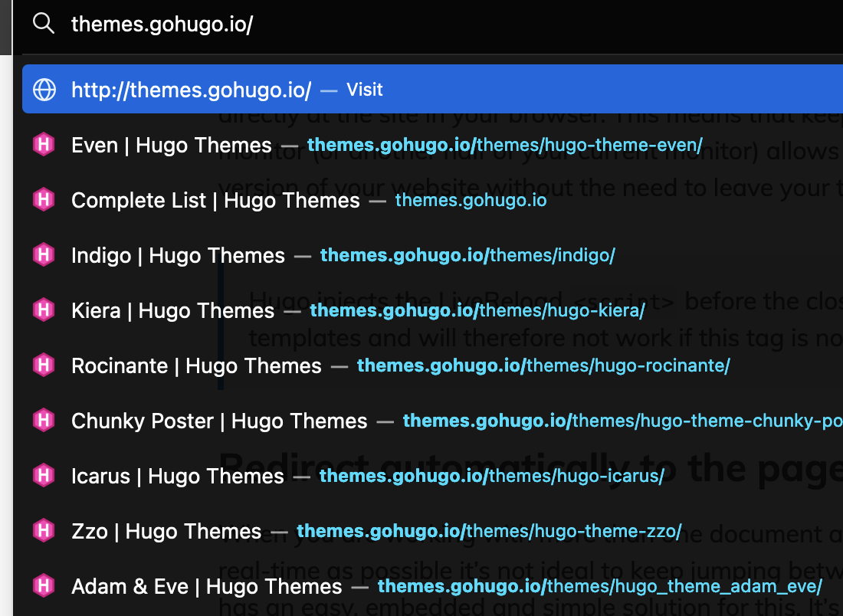The height and width of the screenshot is (616, 843).
Task: Click the URL themes.gohugo.io/themes/indigo/
Action: coord(467,255)
